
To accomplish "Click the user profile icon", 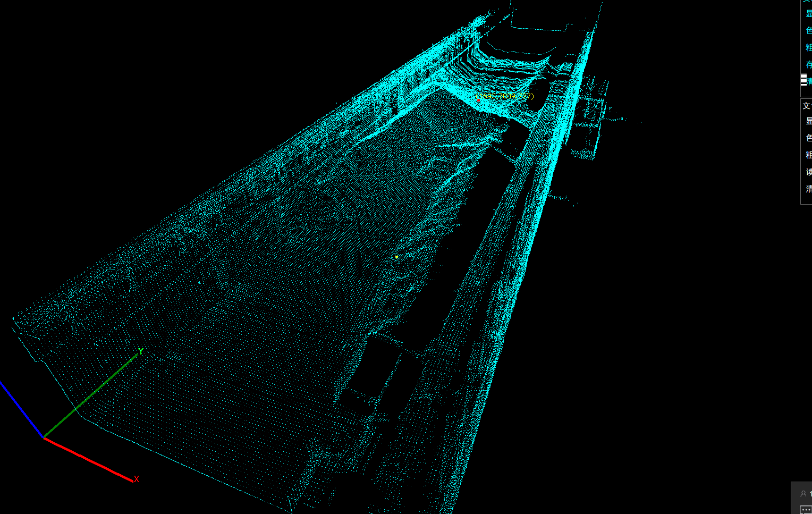I will pos(803,494).
